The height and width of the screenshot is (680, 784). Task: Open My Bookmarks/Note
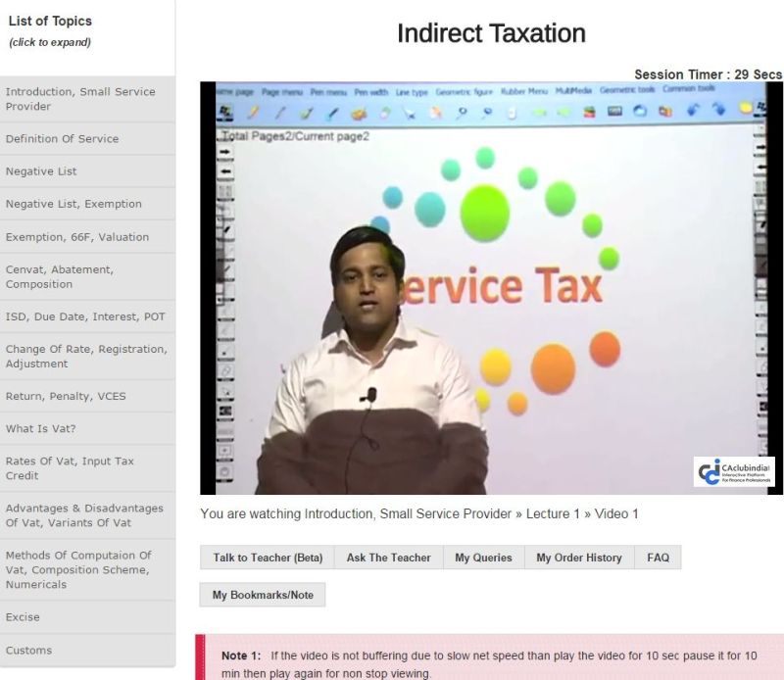click(x=262, y=595)
